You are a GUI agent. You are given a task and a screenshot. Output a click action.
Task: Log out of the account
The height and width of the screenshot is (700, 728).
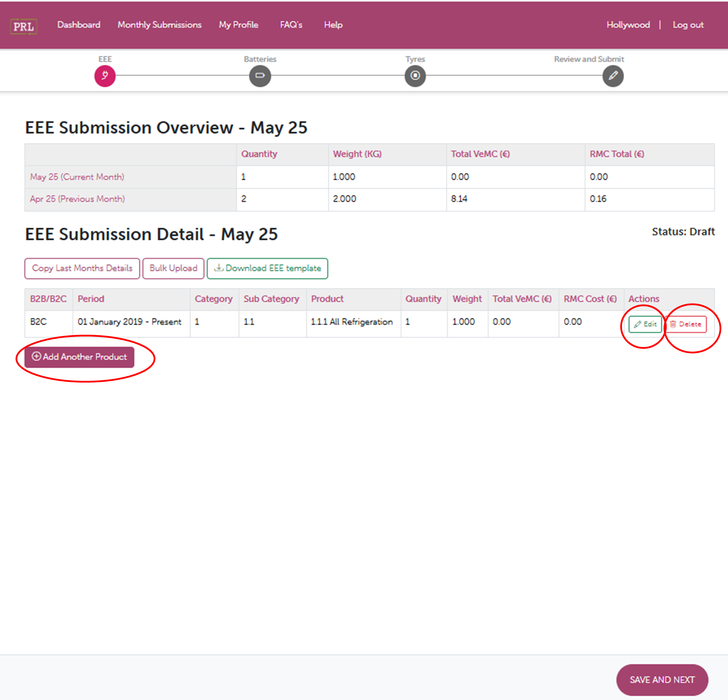click(x=688, y=25)
